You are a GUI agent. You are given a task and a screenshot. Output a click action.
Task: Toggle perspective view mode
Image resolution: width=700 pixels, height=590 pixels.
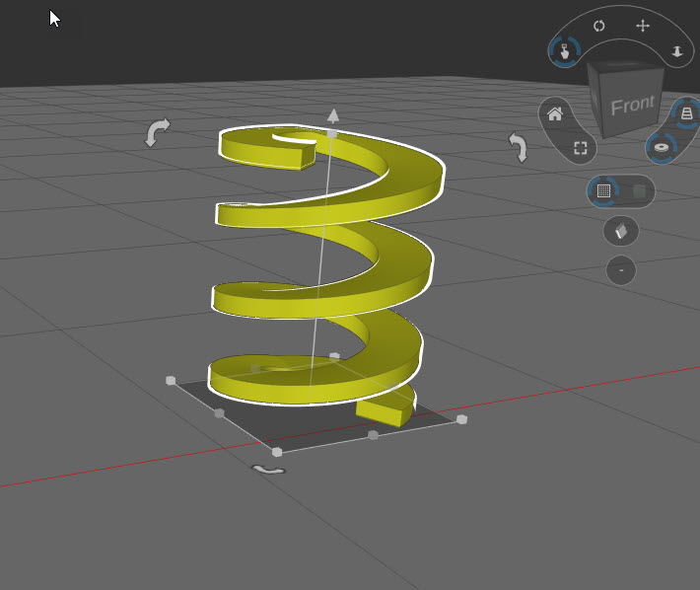(x=686, y=113)
